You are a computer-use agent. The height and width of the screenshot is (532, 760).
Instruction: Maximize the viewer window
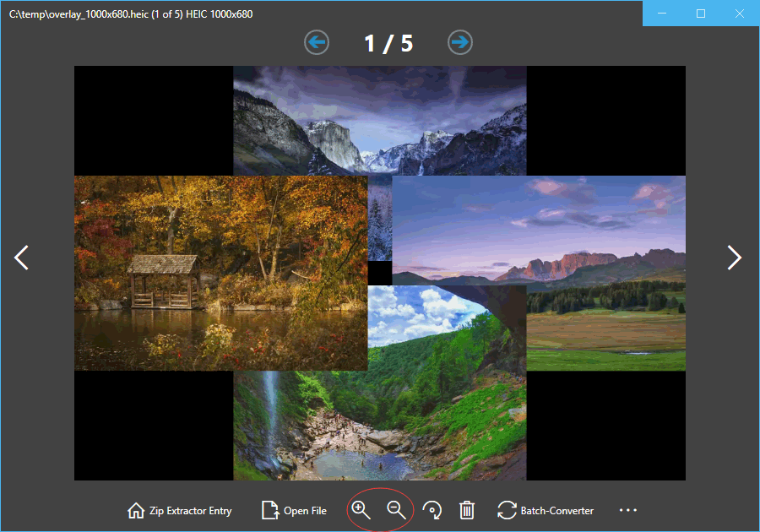click(700, 14)
